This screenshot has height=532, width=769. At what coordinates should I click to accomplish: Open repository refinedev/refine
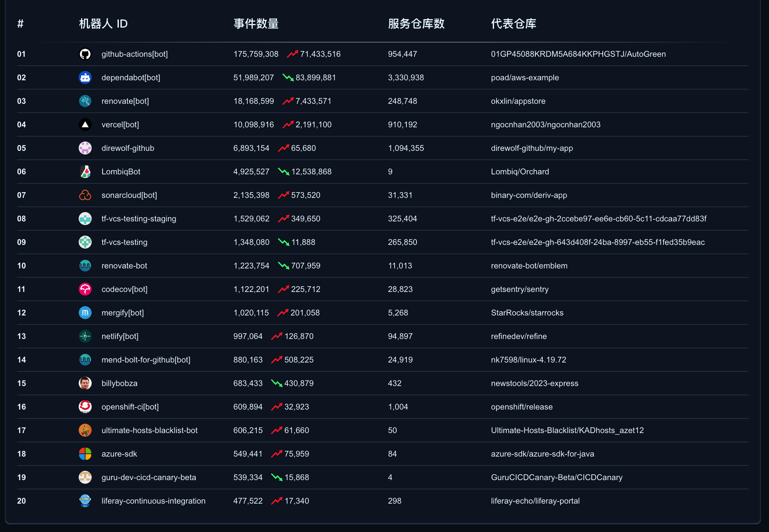(519, 336)
